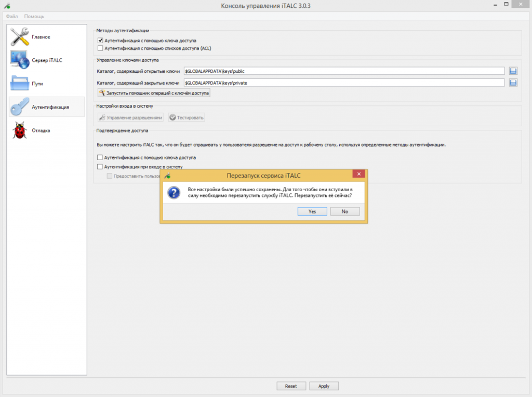Image resolution: width=532 pixels, height=397 pixels.
Task: Click the Перезапуск сервиса iTALC dialog title
Action: point(263,176)
